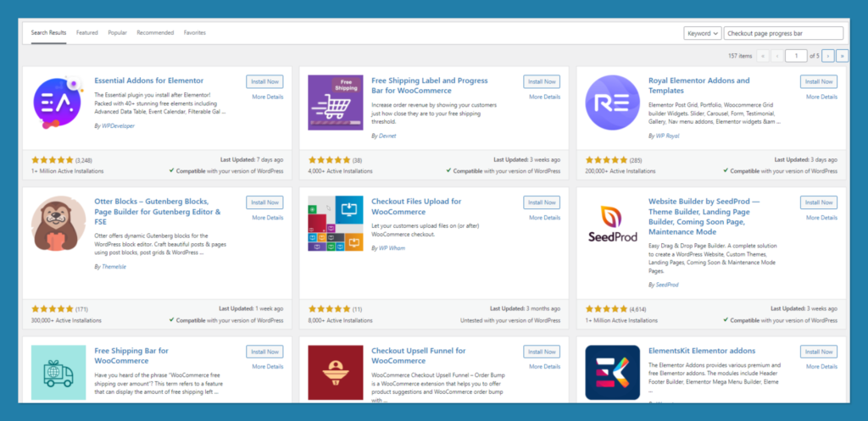
Task: Install Website Builder by SeedProd
Action: point(819,202)
